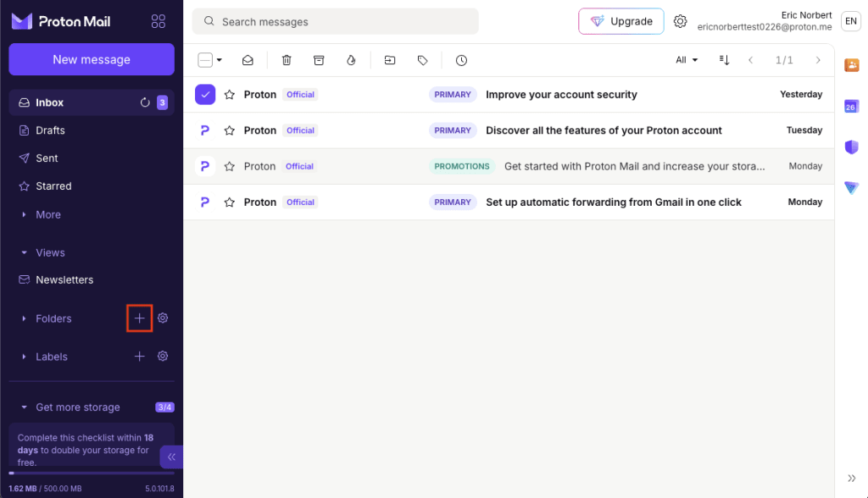868x498 pixels.
Task: Create a new folder with the plus icon
Action: (140, 318)
